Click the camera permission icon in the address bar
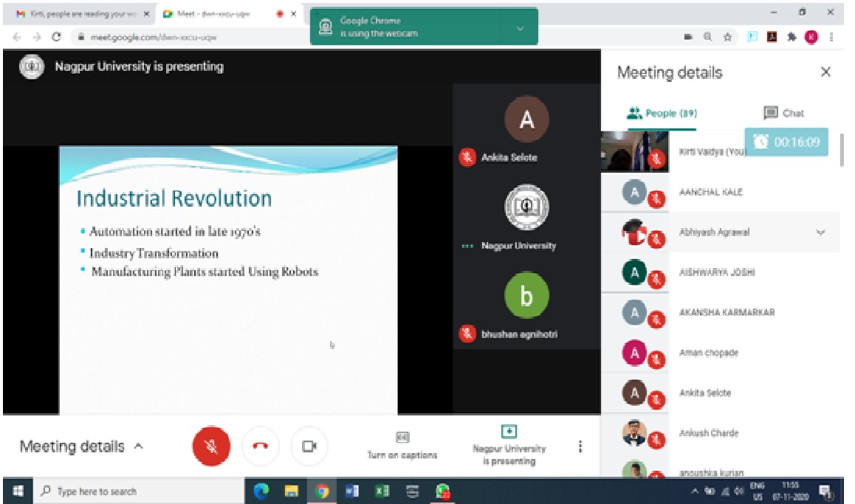This screenshot has width=855, height=504. click(x=688, y=37)
